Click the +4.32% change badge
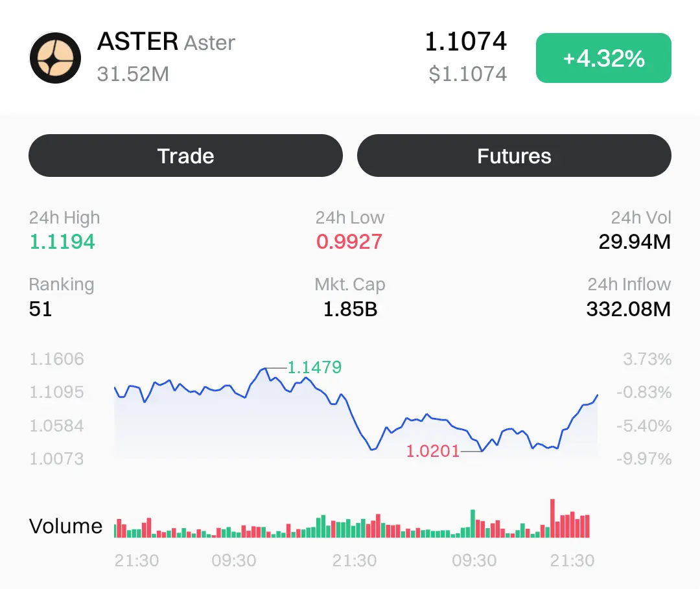The height and width of the screenshot is (589, 700). [x=603, y=58]
